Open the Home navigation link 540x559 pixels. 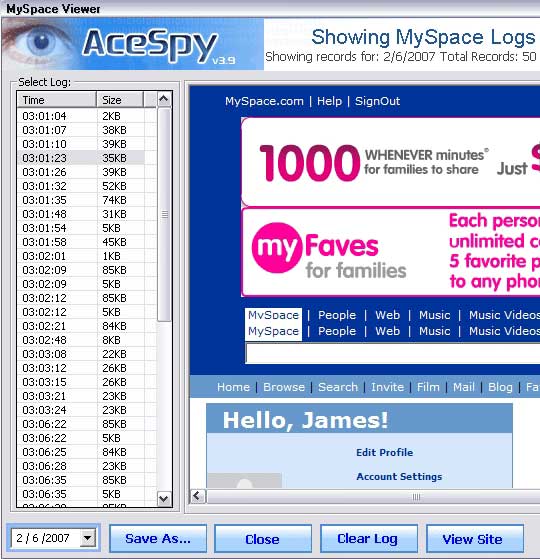(233, 387)
